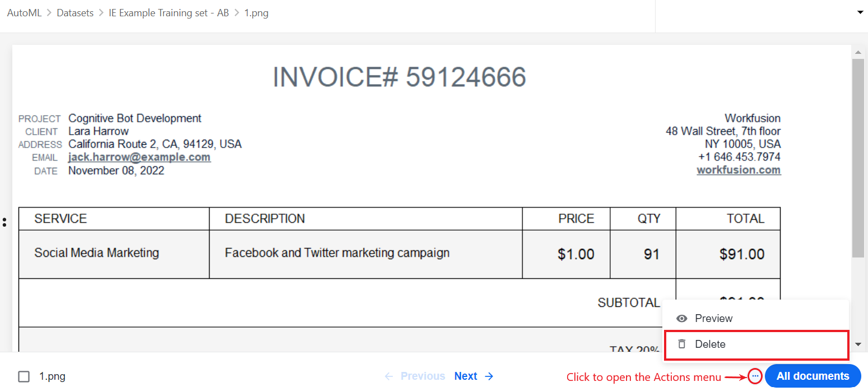Click the trash icon beside Delete
The width and height of the screenshot is (868, 391).
pos(681,344)
